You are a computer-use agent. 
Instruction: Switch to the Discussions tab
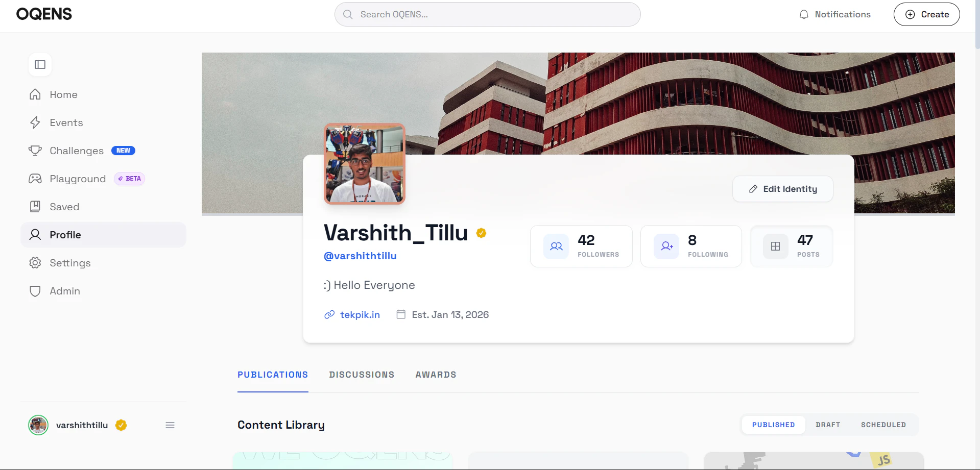pyautogui.click(x=362, y=375)
